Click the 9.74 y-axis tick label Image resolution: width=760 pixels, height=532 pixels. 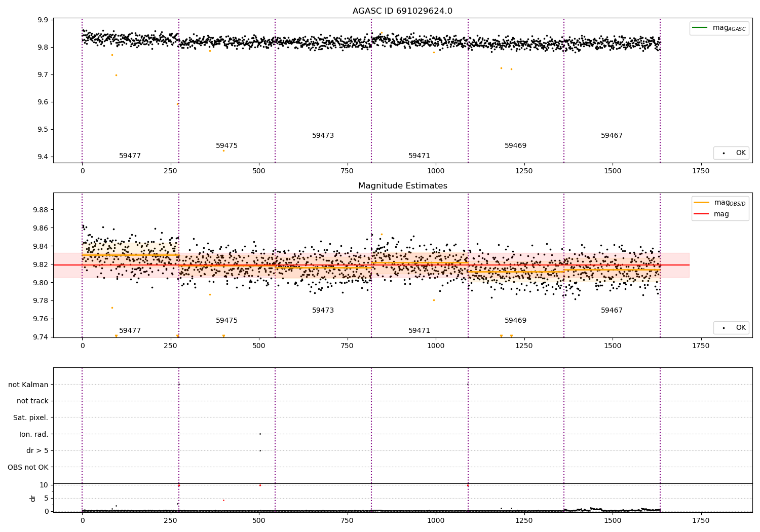point(41,337)
